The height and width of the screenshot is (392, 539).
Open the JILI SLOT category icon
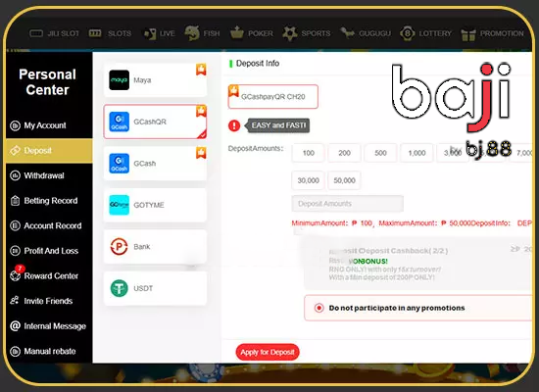tap(36, 33)
